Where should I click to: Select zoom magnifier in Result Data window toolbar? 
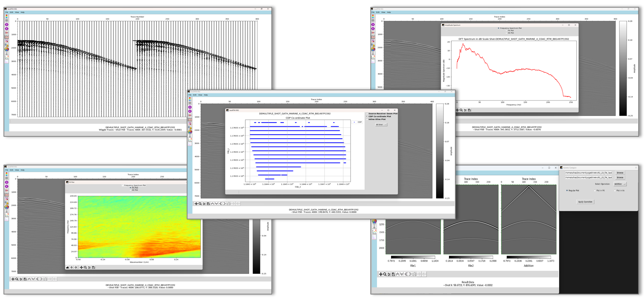pyautogui.click(x=385, y=274)
